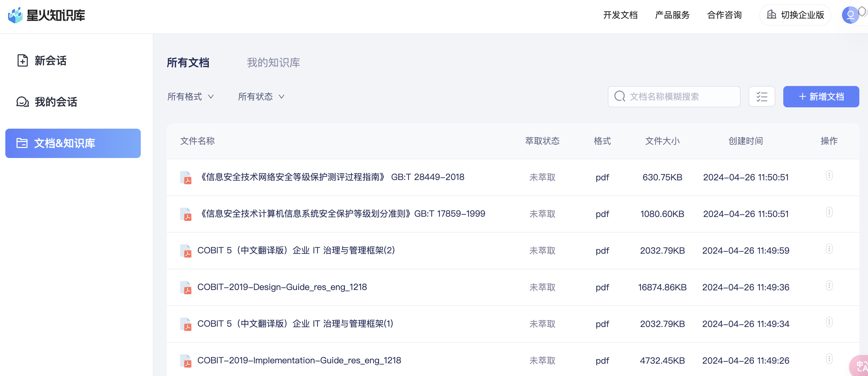Click the 格式 column header

click(602, 141)
